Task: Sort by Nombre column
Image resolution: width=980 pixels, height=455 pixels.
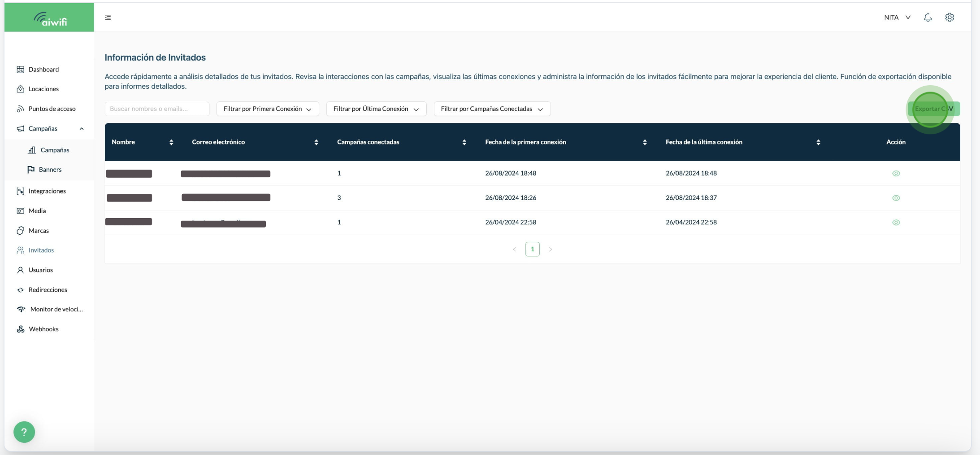Action: click(x=171, y=142)
